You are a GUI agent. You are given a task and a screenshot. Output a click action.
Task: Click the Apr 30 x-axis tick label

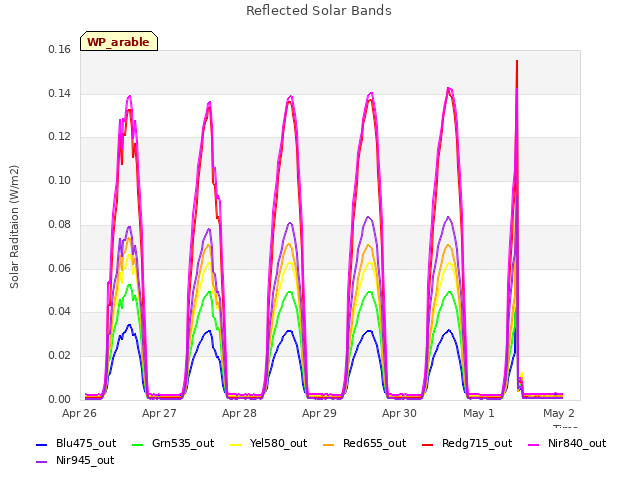399,413
